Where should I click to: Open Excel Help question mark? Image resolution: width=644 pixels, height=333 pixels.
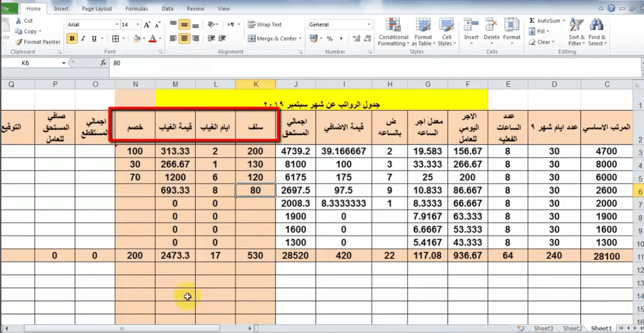(611, 8)
